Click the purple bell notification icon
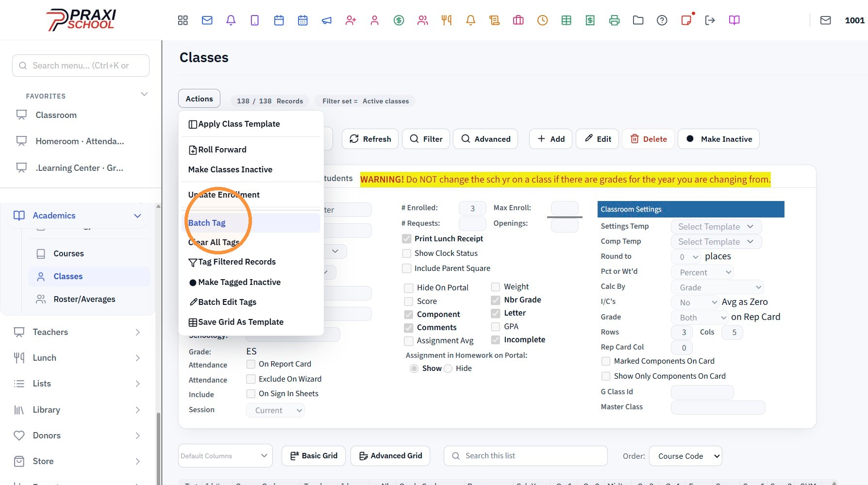868x485 pixels. tap(231, 20)
